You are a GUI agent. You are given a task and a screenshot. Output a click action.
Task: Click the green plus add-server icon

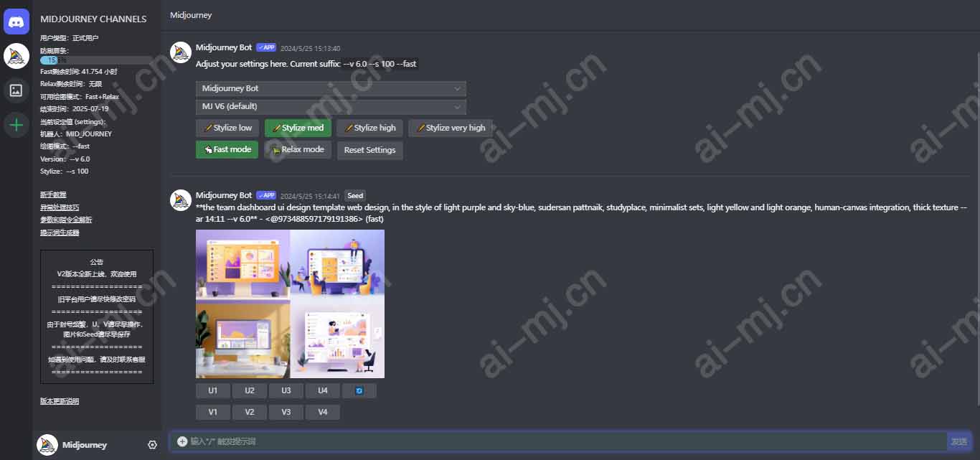click(16, 125)
